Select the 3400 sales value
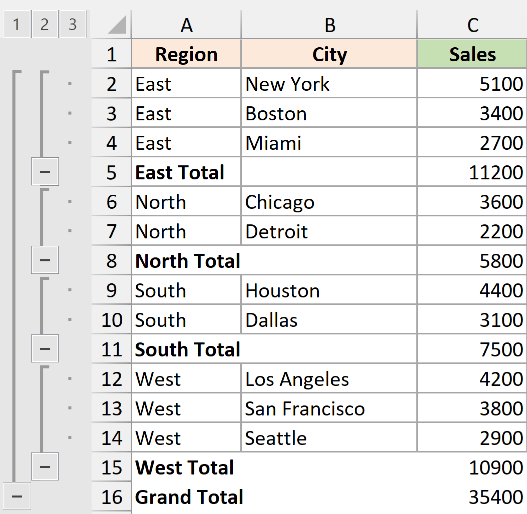527x514 pixels. click(472, 113)
